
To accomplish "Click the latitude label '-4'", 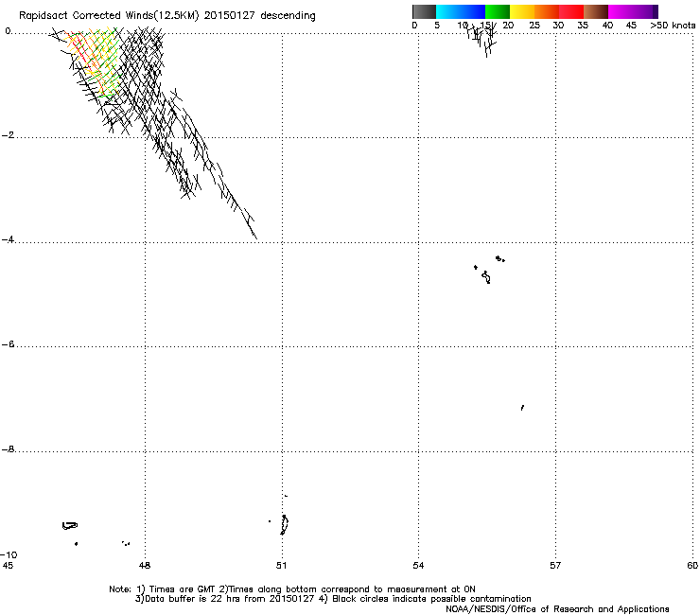I will 8,239.
